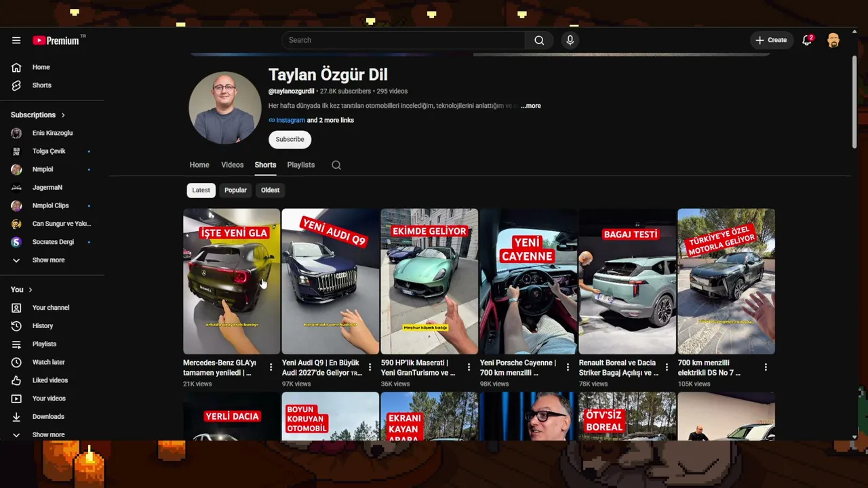
Task: Open JagermaN channel avatar
Action: (16, 187)
